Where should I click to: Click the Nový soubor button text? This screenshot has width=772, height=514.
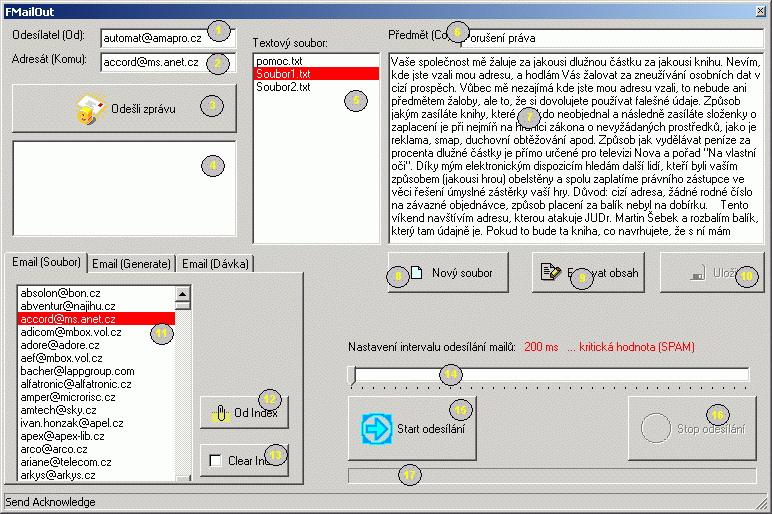pyautogui.click(x=462, y=273)
